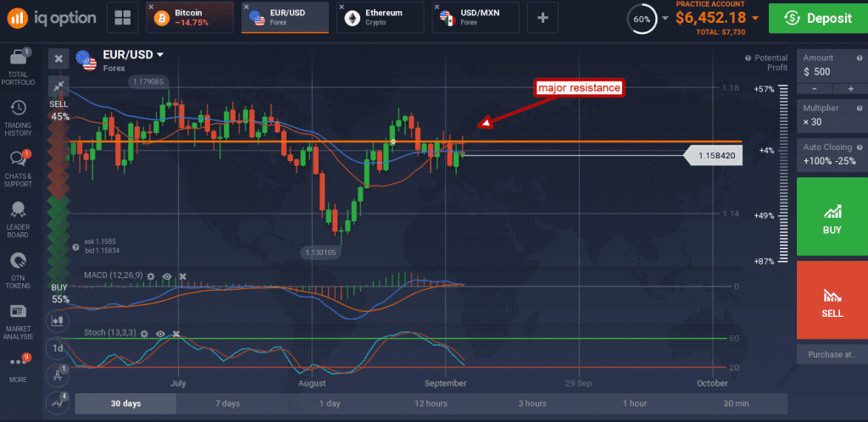The width and height of the screenshot is (868, 422).
Task: Open Trading History from the sidebar
Action: coord(19,118)
